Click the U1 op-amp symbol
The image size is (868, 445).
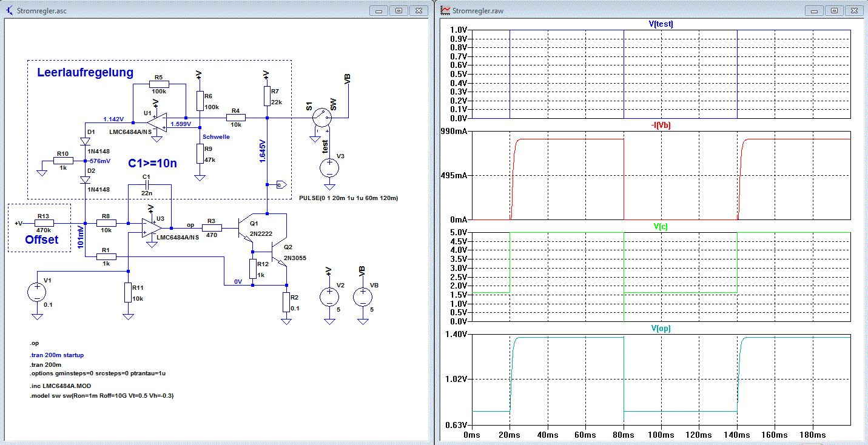point(157,124)
